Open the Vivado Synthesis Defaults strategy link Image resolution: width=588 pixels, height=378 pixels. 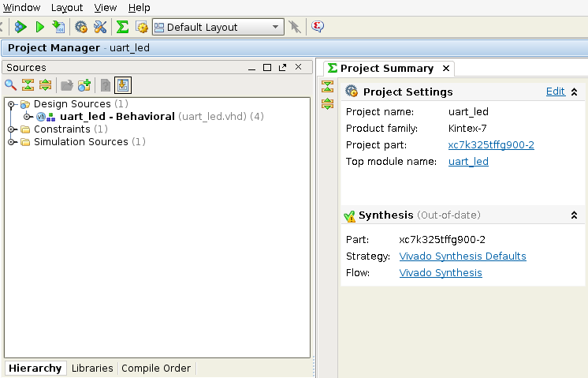(463, 256)
